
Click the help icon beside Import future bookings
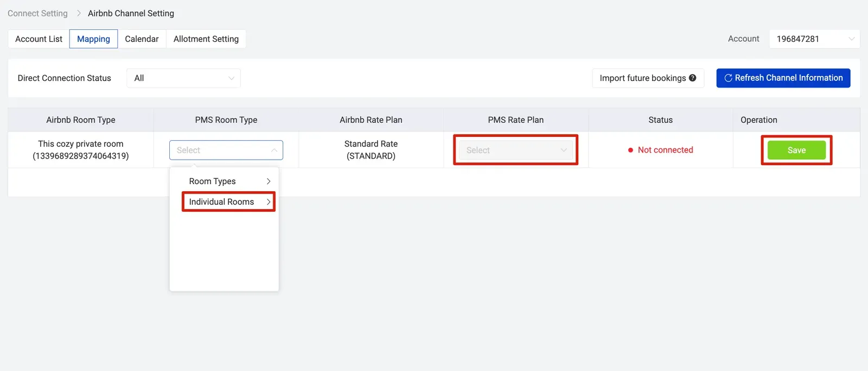click(x=693, y=78)
